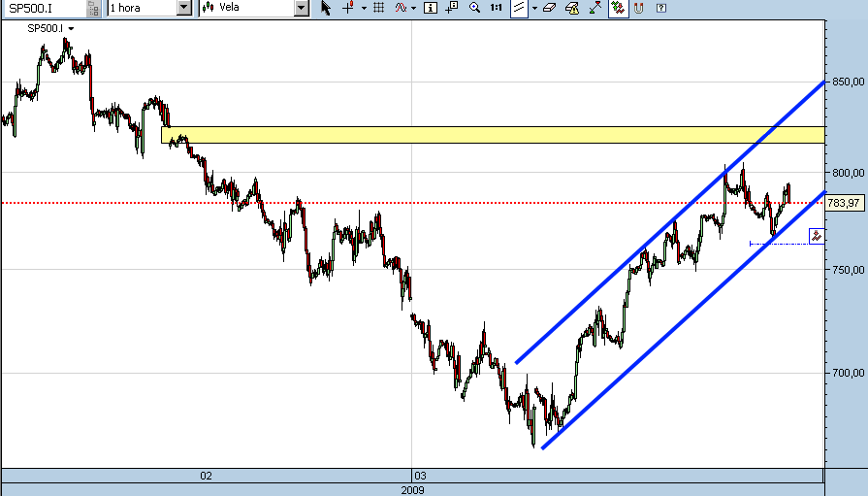Click the 850,00 price axis label
Viewport: 868px width, 496px height.
tap(848, 83)
